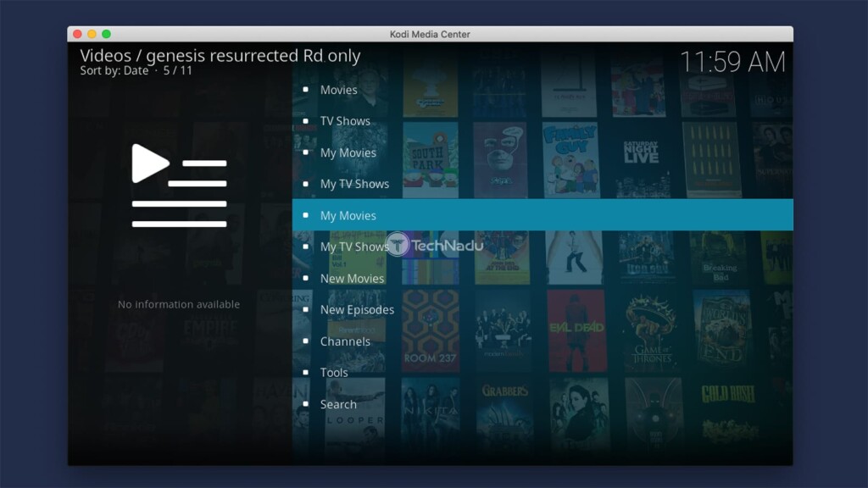
Task: Click the Family Guy poster thumbnail
Action: point(570,159)
